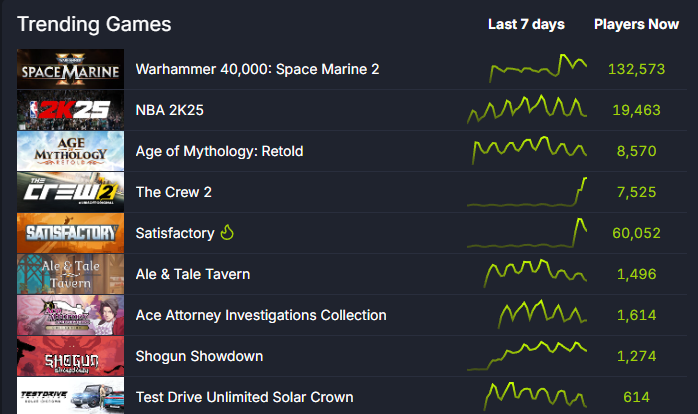Click Test Drive Unlimited sparkline chart
Screen dimensions: 698x414
[535, 396]
